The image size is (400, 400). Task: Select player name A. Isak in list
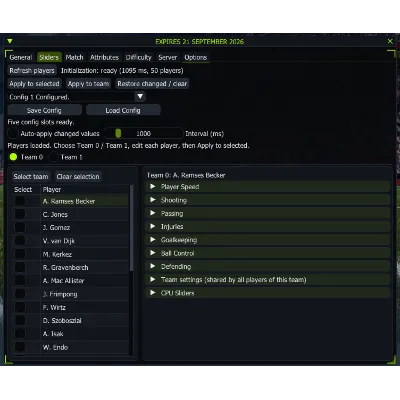pyautogui.click(x=53, y=334)
